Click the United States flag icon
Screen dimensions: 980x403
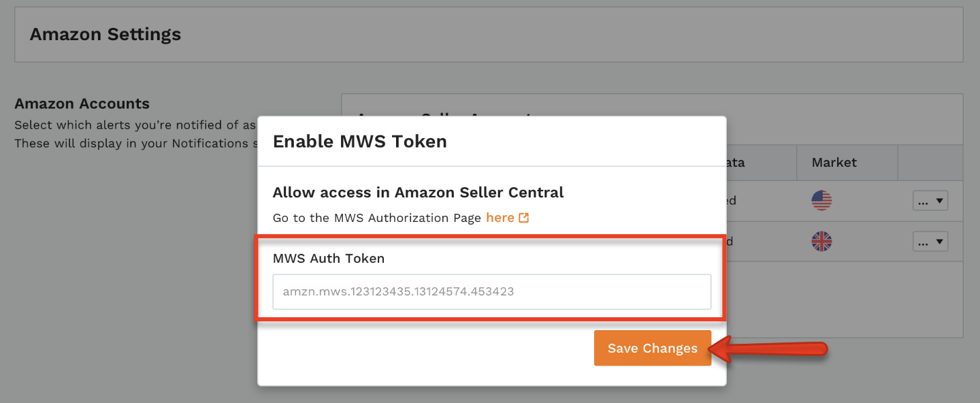pos(821,201)
